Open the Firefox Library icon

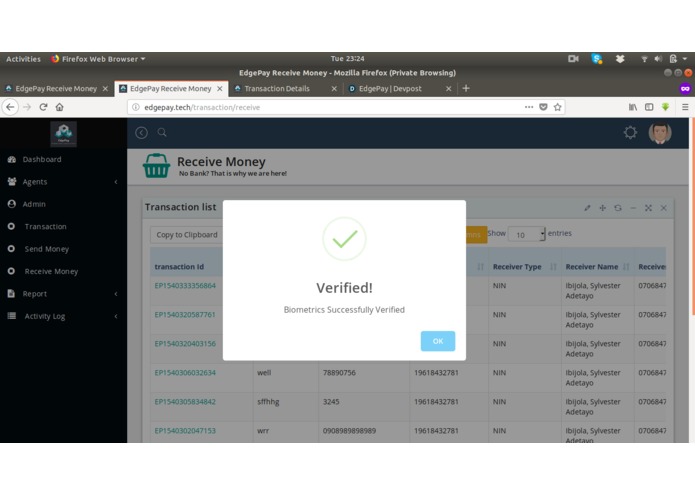point(633,107)
